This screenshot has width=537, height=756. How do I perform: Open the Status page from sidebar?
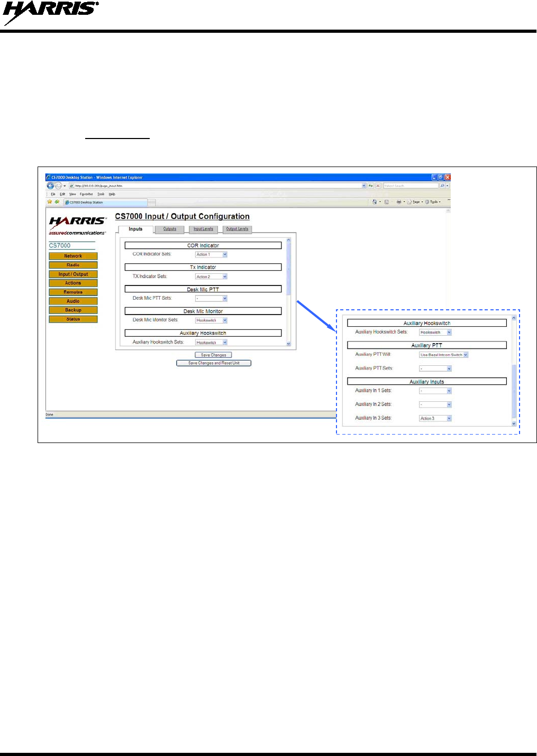pyautogui.click(x=73, y=319)
